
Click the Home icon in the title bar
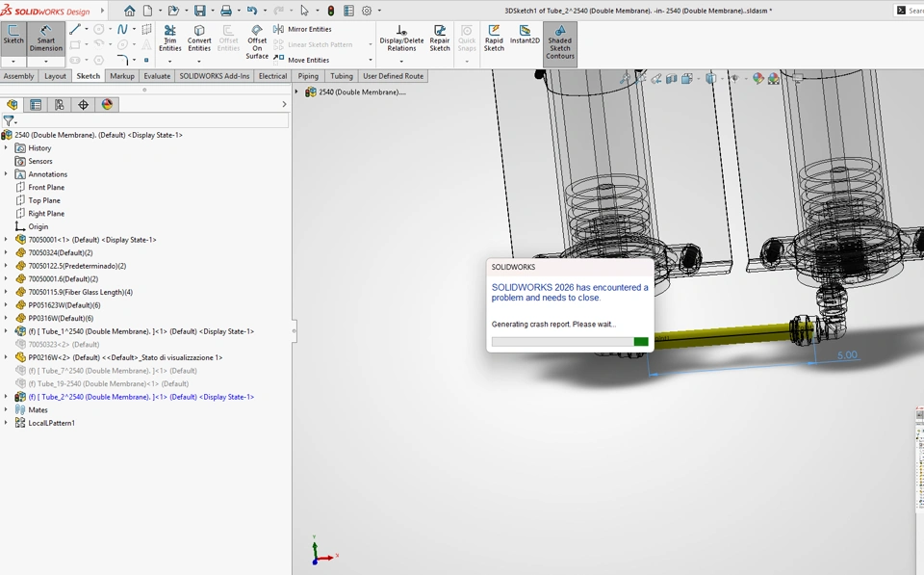tap(129, 11)
